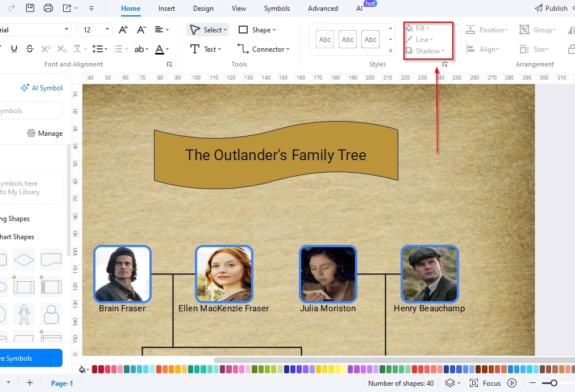Viewport: 575px width, 392px height.
Task: Apply strikethrough formatting
Action: pyautogui.click(x=30, y=49)
